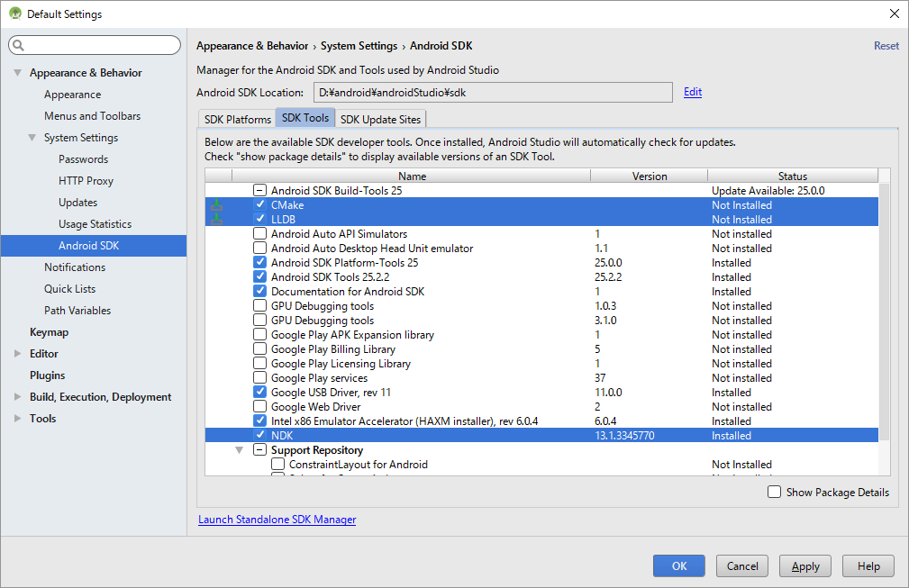Uncheck the NDK checkbox
Viewport: 909px width, 588px height.
[x=259, y=435]
